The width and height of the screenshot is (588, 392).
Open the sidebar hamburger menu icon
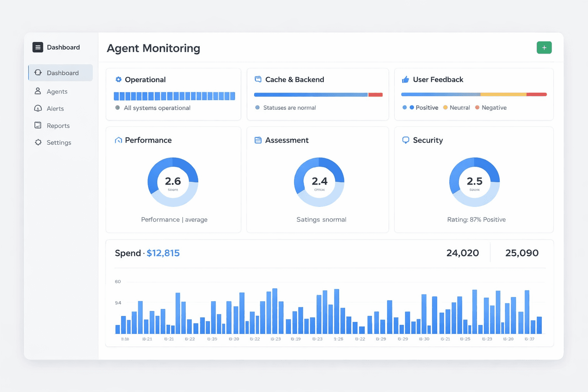[38, 47]
